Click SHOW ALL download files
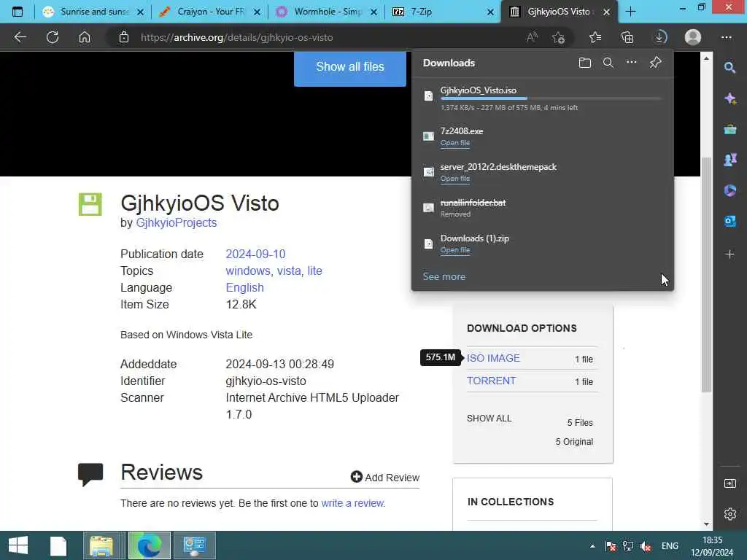Screen dimensions: 747x560 pyautogui.click(x=489, y=419)
